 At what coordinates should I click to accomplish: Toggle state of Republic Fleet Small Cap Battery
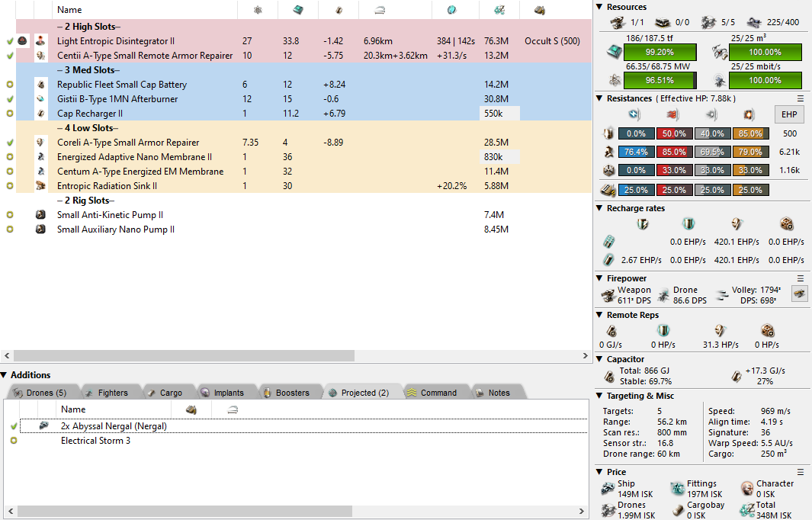[10, 85]
